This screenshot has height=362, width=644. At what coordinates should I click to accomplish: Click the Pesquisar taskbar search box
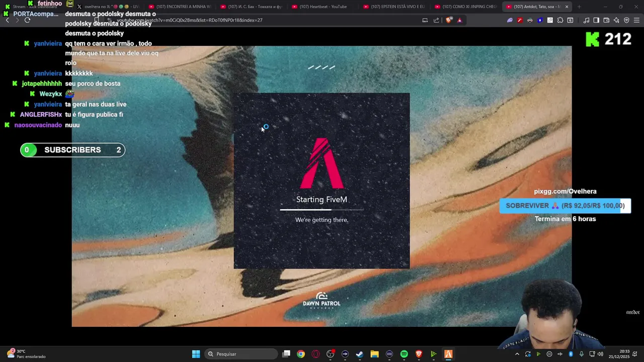pos(241,354)
